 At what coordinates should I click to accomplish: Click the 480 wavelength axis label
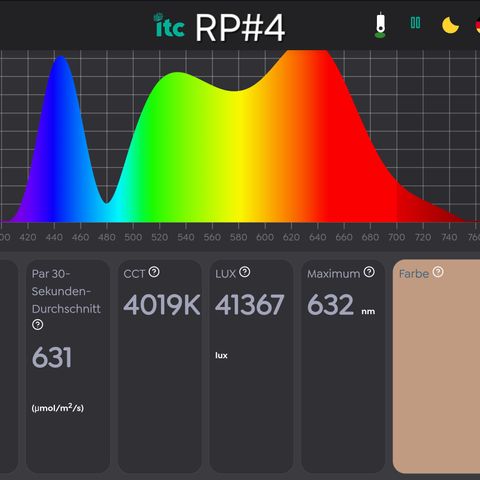107,237
